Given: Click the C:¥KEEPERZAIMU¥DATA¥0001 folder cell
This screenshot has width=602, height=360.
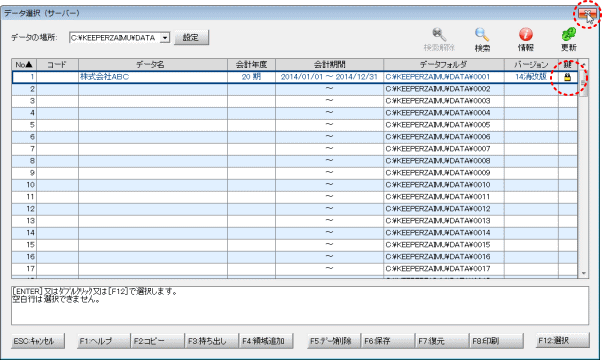Looking at the screenshot, I should (444, 77).
